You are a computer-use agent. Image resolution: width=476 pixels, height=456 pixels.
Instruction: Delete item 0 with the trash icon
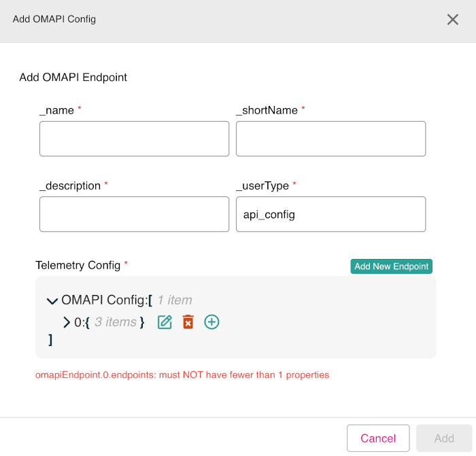(x=188, y=322)
